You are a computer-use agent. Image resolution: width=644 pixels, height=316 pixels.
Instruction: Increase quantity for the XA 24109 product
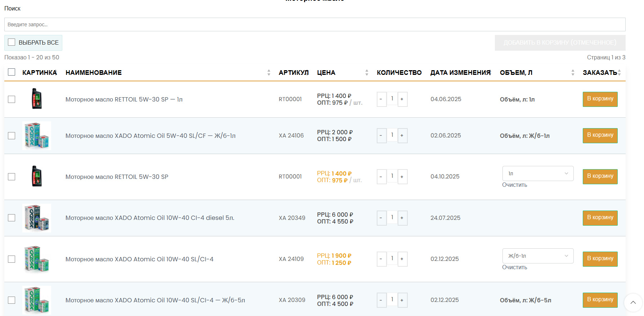[x=402, y=259]
